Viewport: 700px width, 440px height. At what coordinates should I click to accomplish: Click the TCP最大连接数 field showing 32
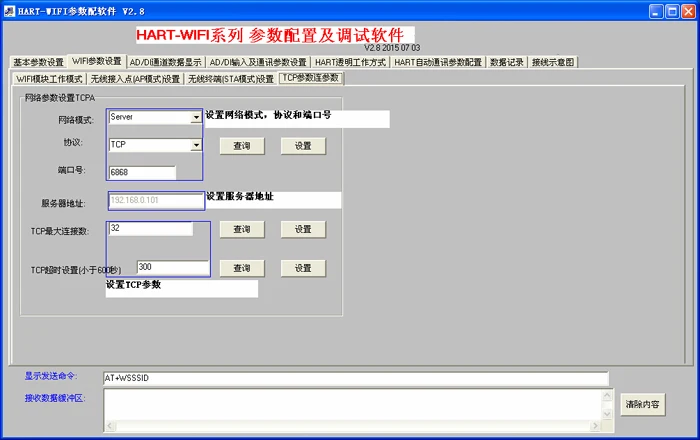tap(150, 228)
